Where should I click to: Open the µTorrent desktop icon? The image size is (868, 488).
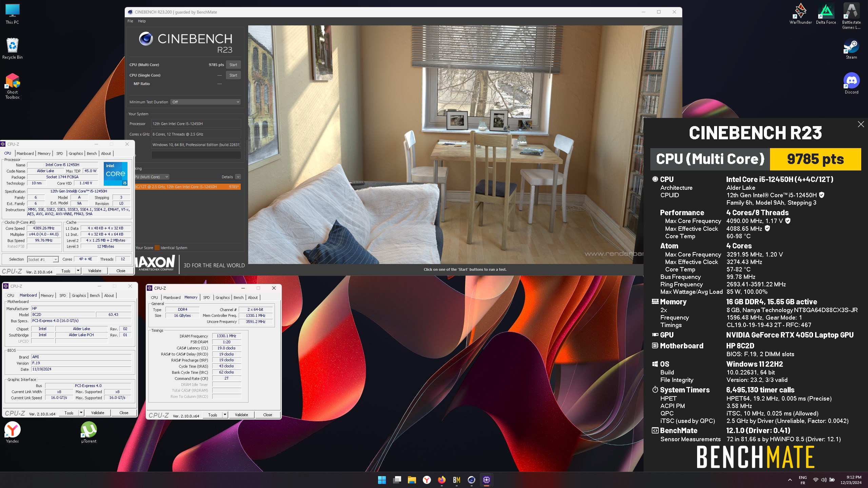[89, 432]
